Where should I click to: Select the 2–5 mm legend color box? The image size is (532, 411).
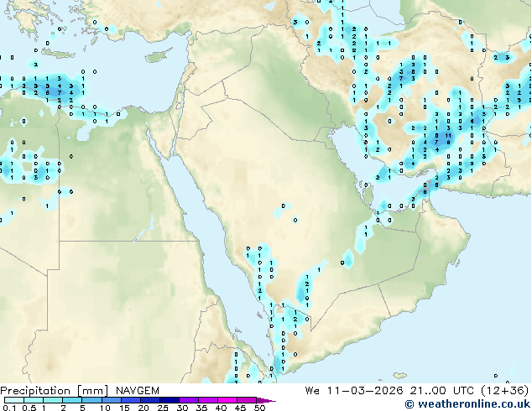[72, 400]
